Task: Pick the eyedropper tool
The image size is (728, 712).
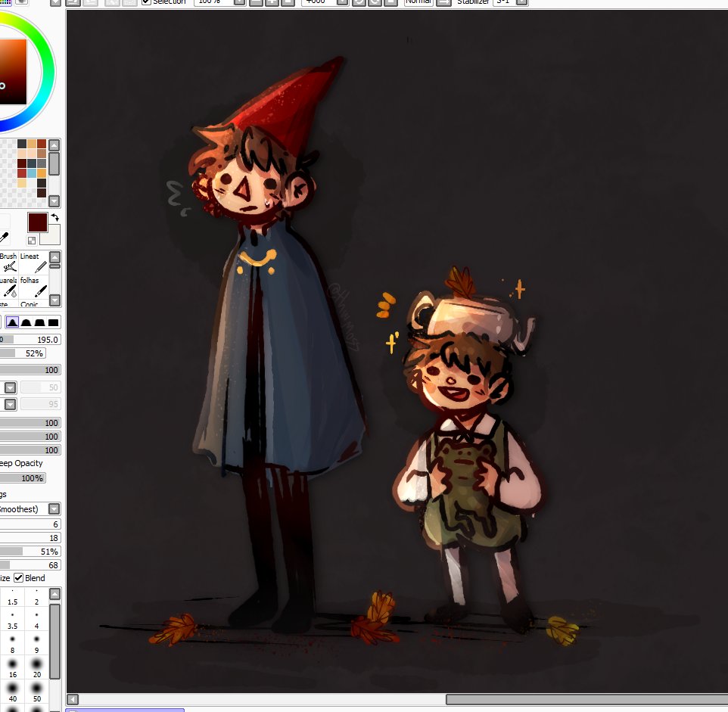Action: (x=5, y=238)
